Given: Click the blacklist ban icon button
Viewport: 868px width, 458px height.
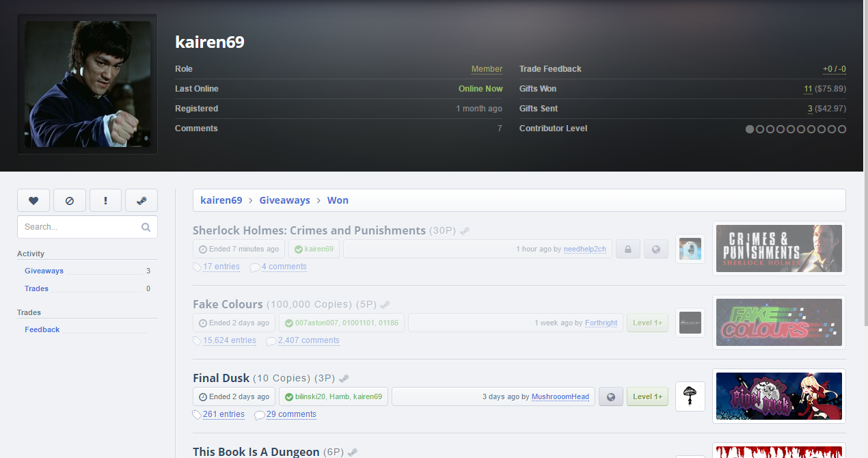Looking at the screenshot, I should click(70, 200).
